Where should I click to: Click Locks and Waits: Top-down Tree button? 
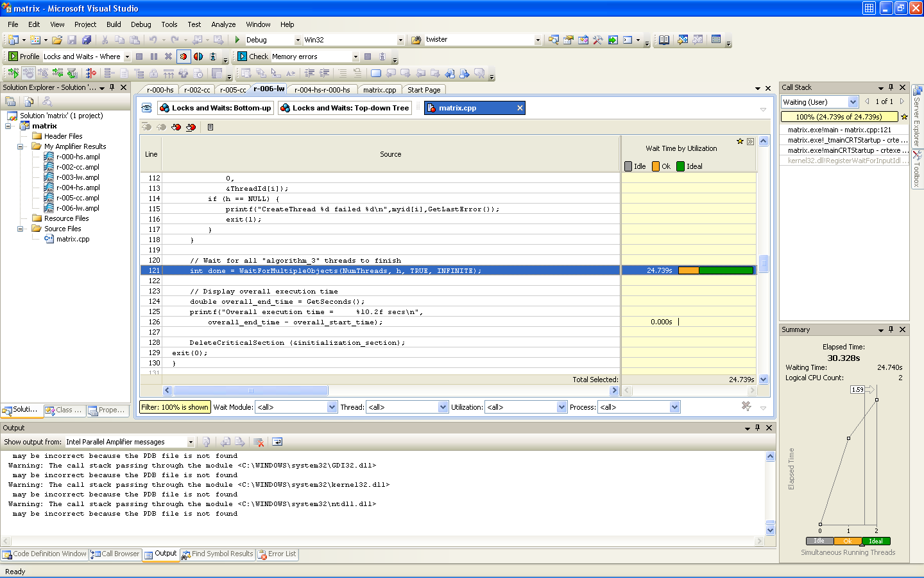tap(345, 108)
